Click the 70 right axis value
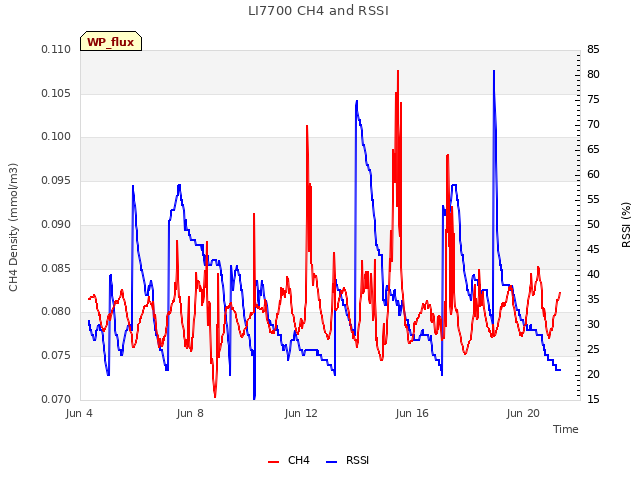 point(593,124)
